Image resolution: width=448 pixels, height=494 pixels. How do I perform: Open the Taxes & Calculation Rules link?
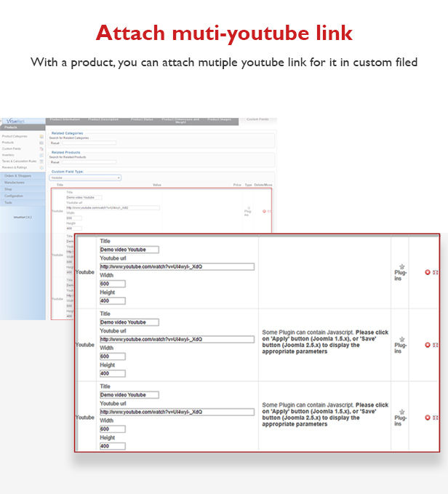(19, 162)
